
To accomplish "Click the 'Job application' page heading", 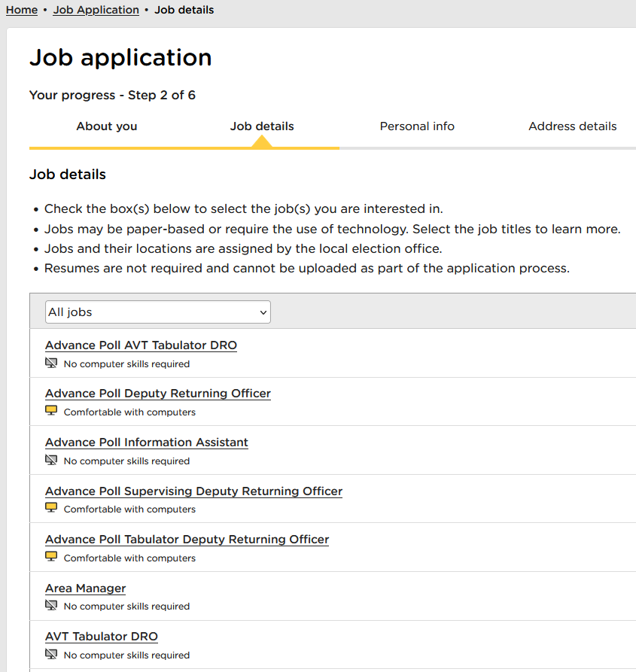I will 120,57.
